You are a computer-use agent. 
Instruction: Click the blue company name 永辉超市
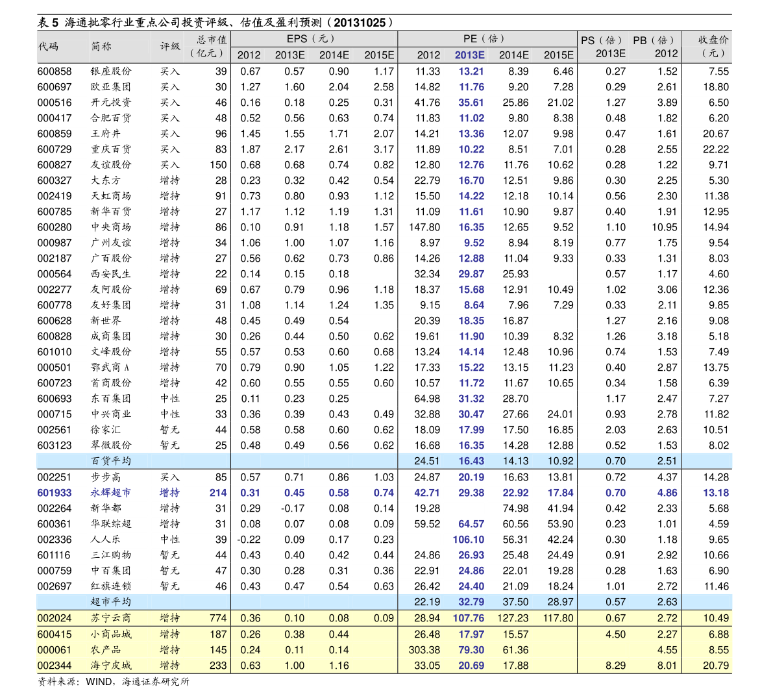click(112, 493)
